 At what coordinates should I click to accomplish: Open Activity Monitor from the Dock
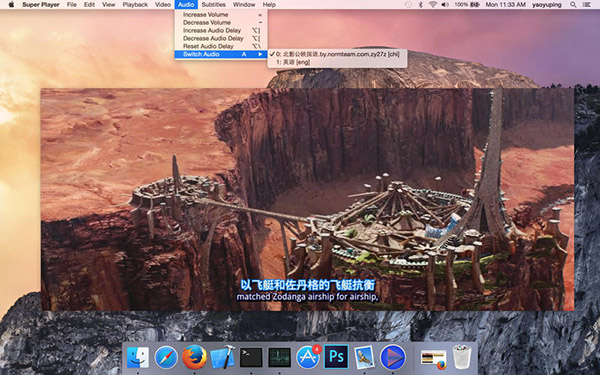click(279, 357)
